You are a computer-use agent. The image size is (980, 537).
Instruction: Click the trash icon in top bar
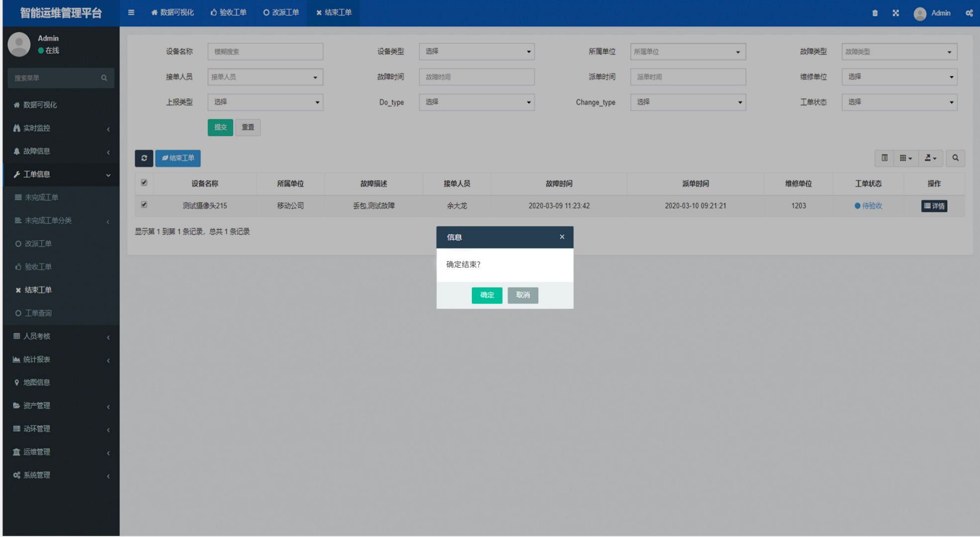coord(875,13)
